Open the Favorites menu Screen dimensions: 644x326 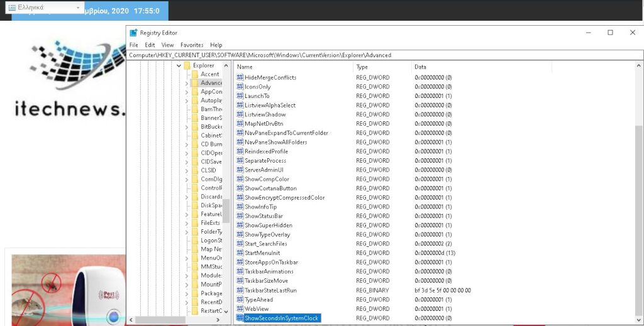click(192, 45)
